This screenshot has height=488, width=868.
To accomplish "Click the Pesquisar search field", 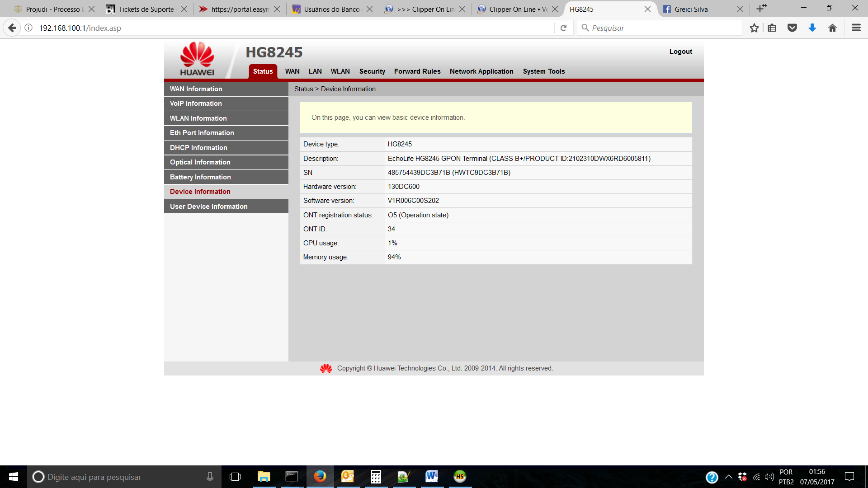I will [x=660, y=28].
